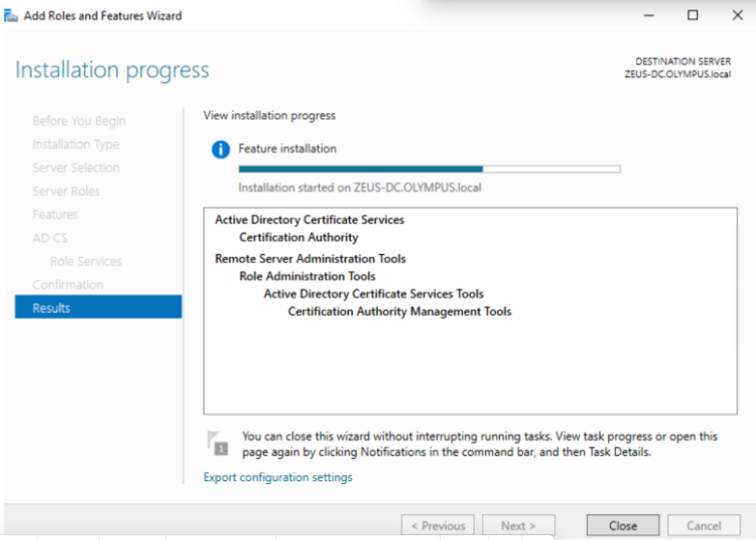Go to the Confirmation step in sidebar
This screenshot has height=540, width=756.
pyautogui.click(x=68, y=284)
